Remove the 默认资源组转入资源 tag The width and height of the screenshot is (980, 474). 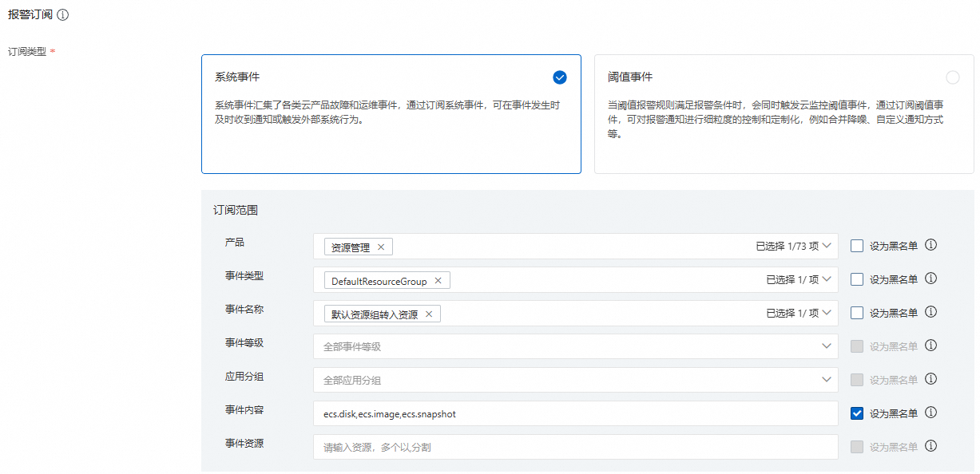429,314
